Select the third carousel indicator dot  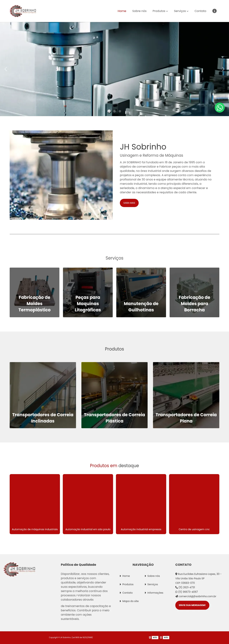(120, 111)
